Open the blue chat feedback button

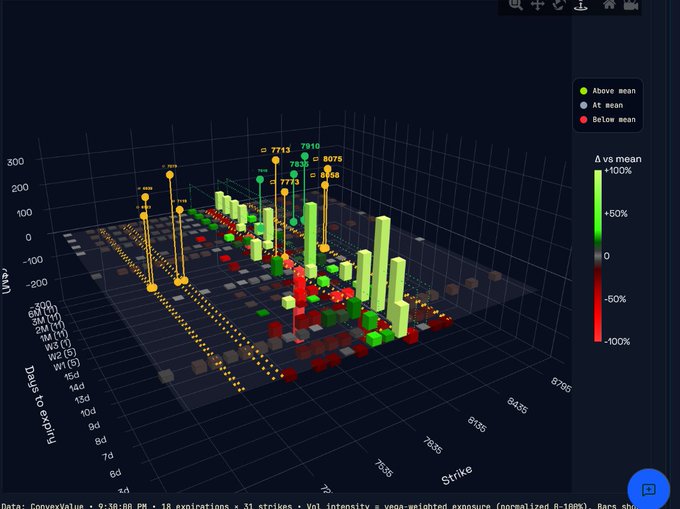tap(648, 489)
